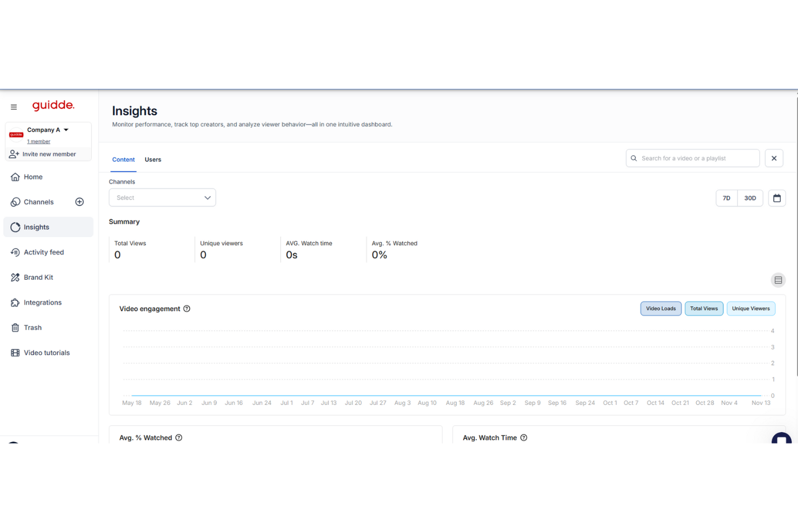Viewport: 798px width, 532px height.
Task: Click the guidde logo
Action: (x=53, y=105)
